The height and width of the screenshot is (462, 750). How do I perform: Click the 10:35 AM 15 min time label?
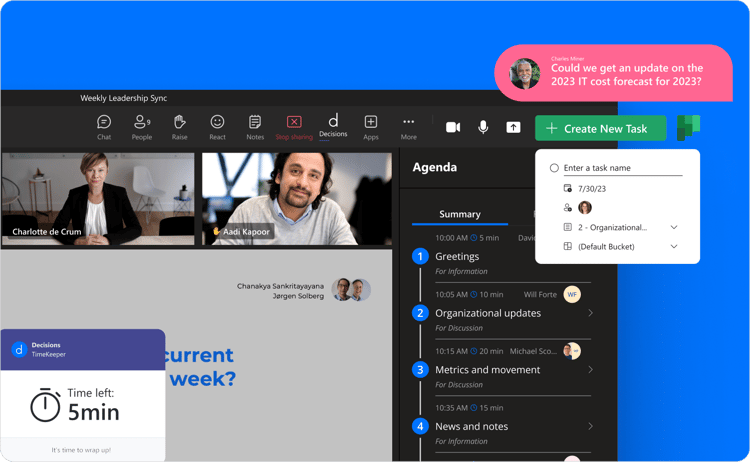[469, 408]
